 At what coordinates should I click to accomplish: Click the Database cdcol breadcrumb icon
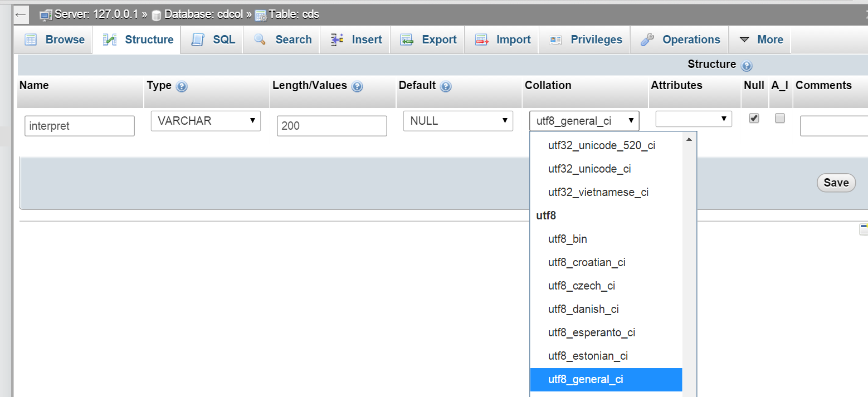pos(157,16)
